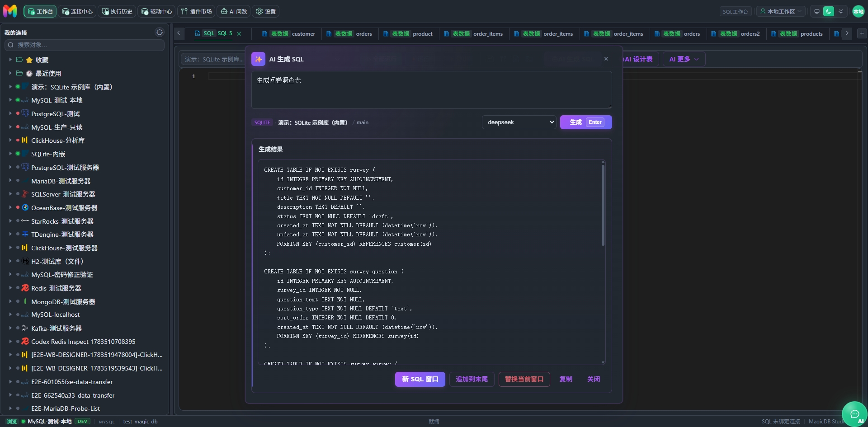Expand the E2E-MariaDB-Probe-List connection
868x427 pixels.
(10, 408)
